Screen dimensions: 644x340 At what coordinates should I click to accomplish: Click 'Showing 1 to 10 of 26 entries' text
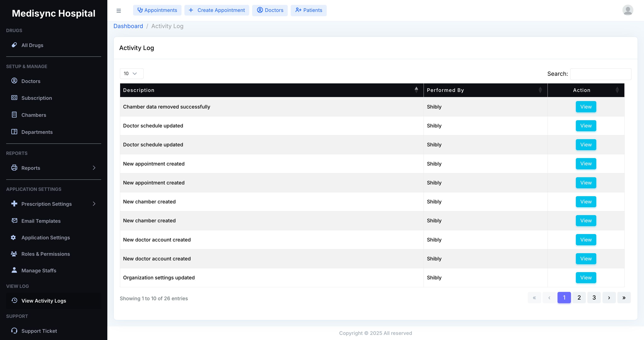(x=154, y=298)
